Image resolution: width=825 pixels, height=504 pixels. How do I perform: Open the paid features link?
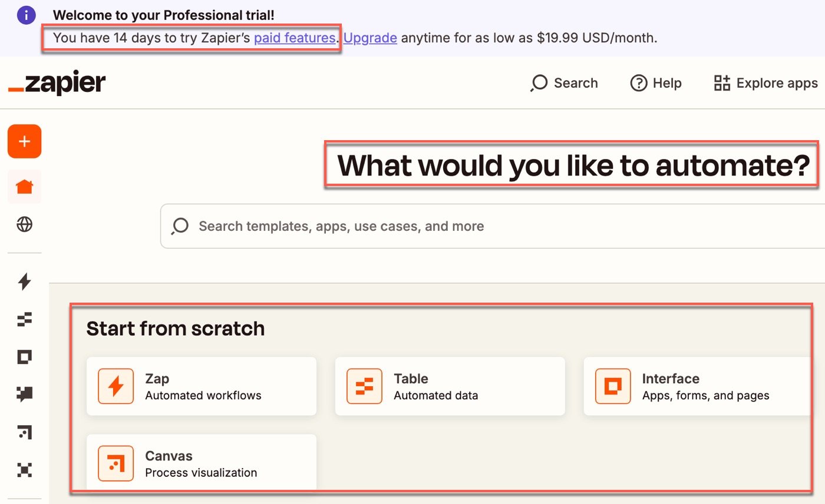[x=295, y=38]
